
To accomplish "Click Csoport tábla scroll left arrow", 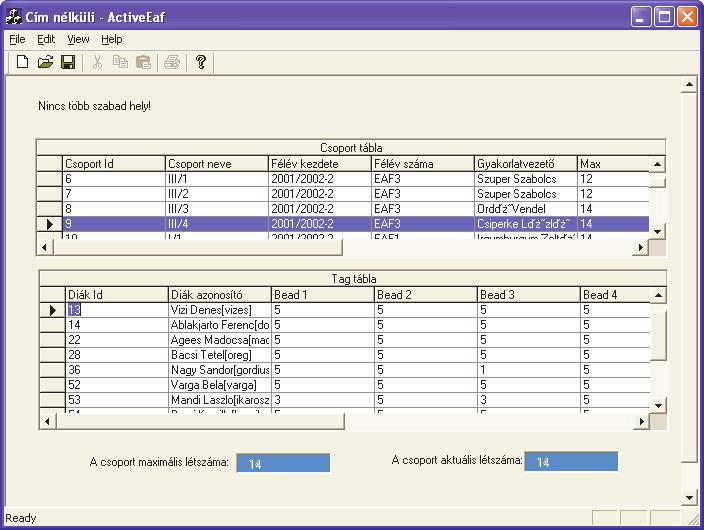I will click(44, 247).
